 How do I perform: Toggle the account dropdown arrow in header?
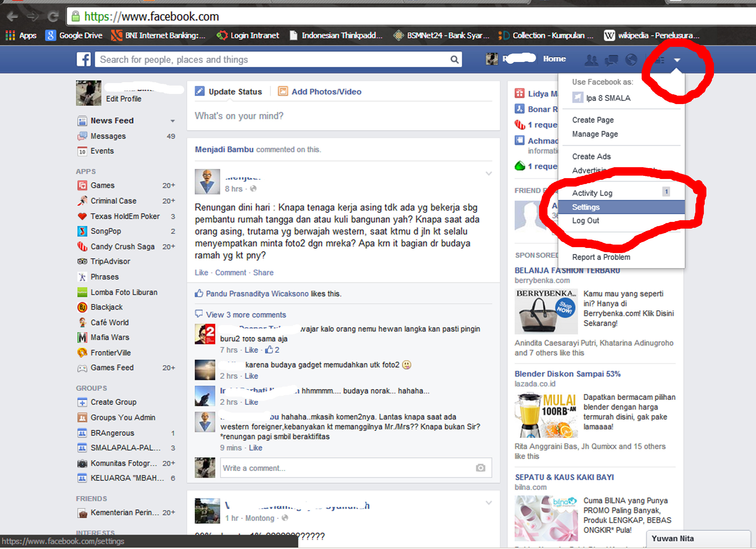[x=677, y=60]
